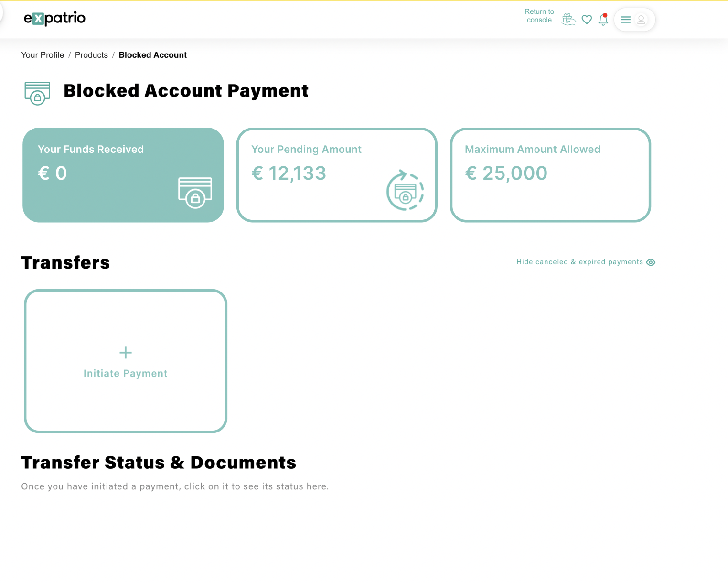728x583 pixels.
Task: Open the gift referral rewards icon
Action: click(x=568, y=20)
